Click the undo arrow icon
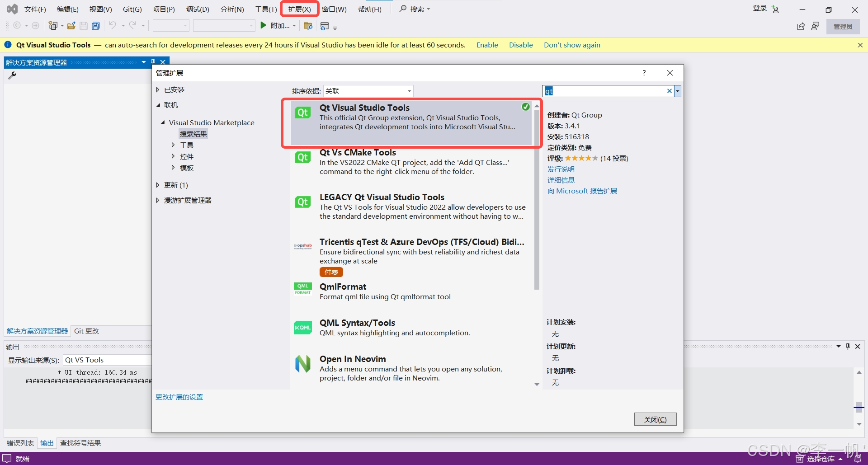Image resolution: width=868 pixels, height=465 pixels. pos(113,25)
